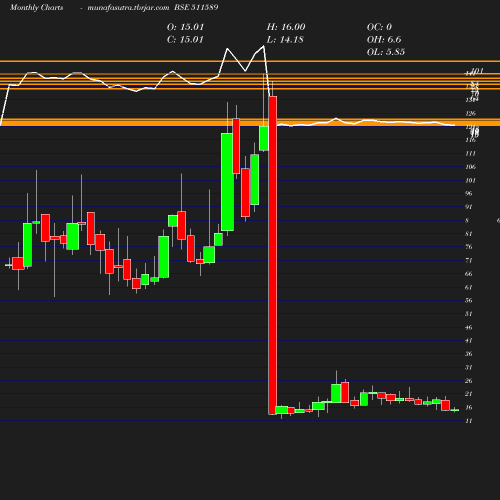Click the 46 price axis label

(x=469, y=328)
